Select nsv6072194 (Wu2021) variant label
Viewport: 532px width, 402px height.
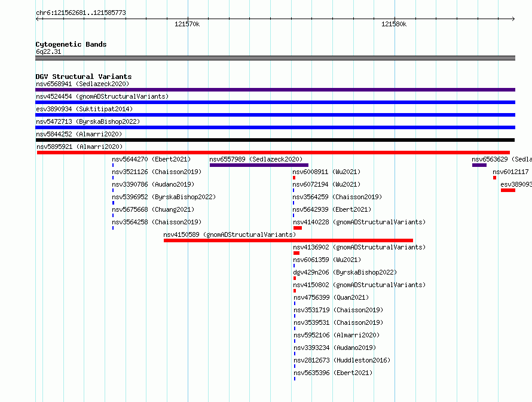click(x=326, y=184)
